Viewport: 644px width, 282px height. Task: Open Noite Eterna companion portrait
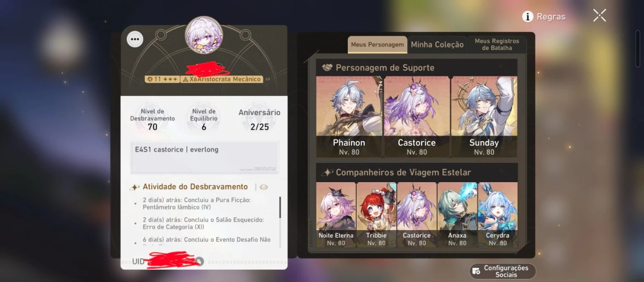(336, 215)
